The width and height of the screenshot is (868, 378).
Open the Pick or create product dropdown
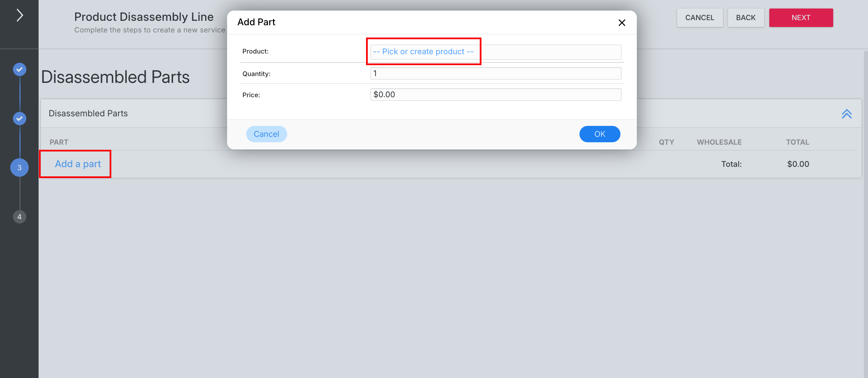(495, 52)
